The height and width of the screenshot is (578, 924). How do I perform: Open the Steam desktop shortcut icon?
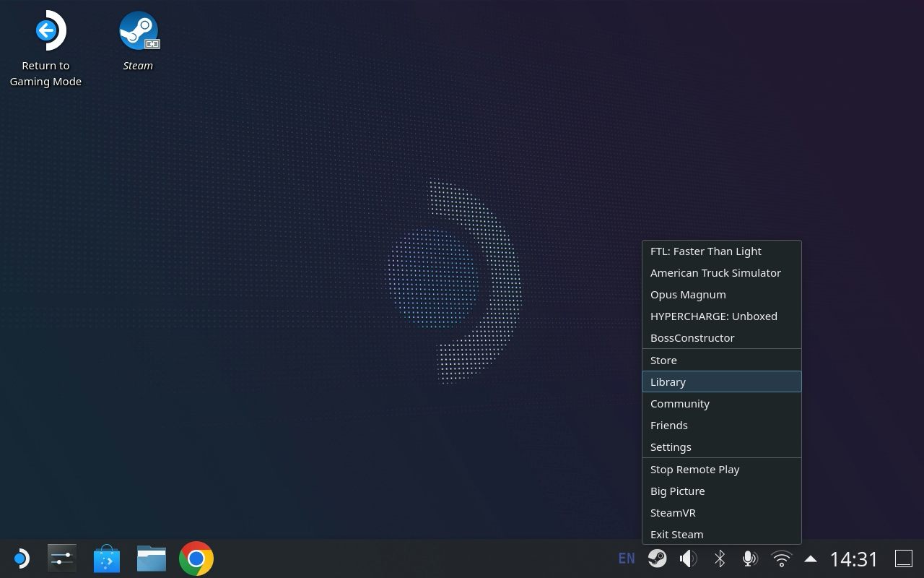click(x=138, y=32)
